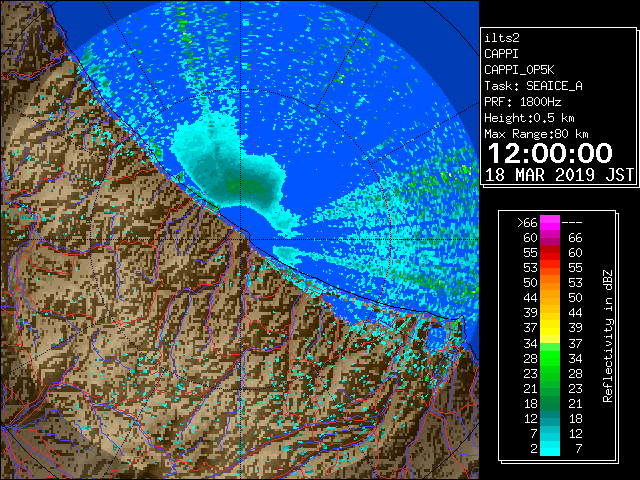Pick the magenta swatch beside ">66"

coord(550,223)
